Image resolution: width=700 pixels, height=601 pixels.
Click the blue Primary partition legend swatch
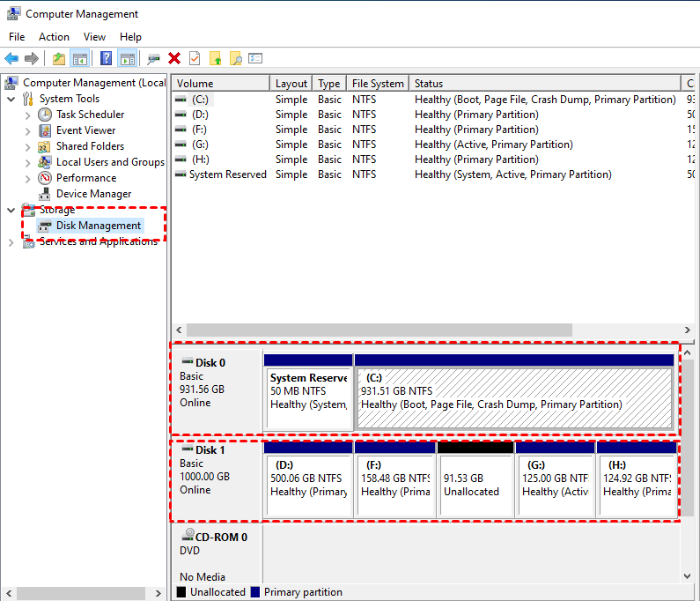[x=255, y=592]
